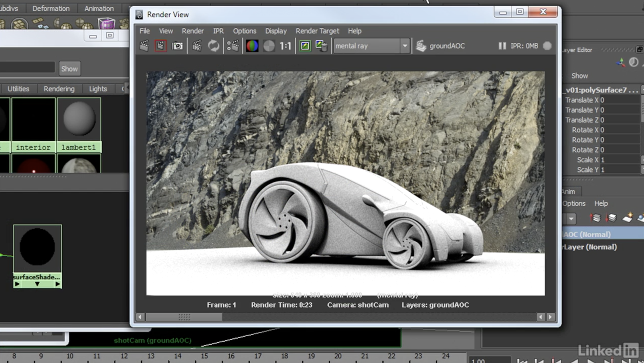Toggle the RGB channels display sphere
This screenshot has width=644, height=363.
click(x=252, y=46)
